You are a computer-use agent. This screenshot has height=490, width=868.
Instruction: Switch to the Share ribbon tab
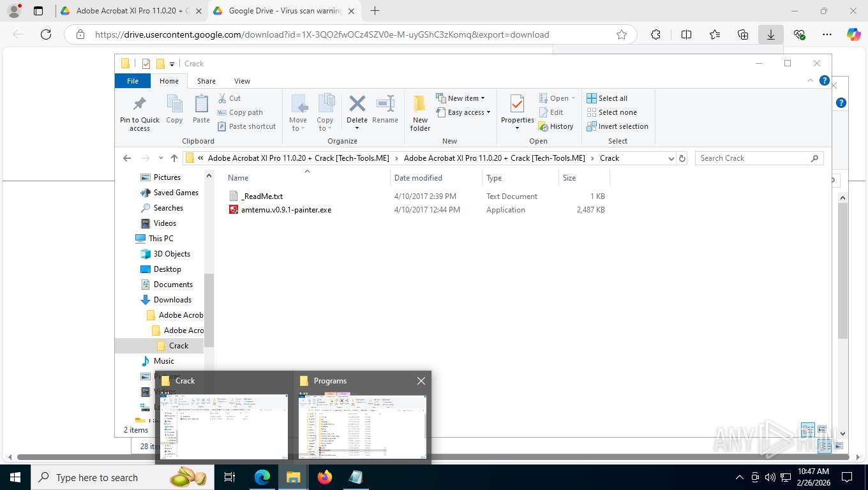[206, 81]
